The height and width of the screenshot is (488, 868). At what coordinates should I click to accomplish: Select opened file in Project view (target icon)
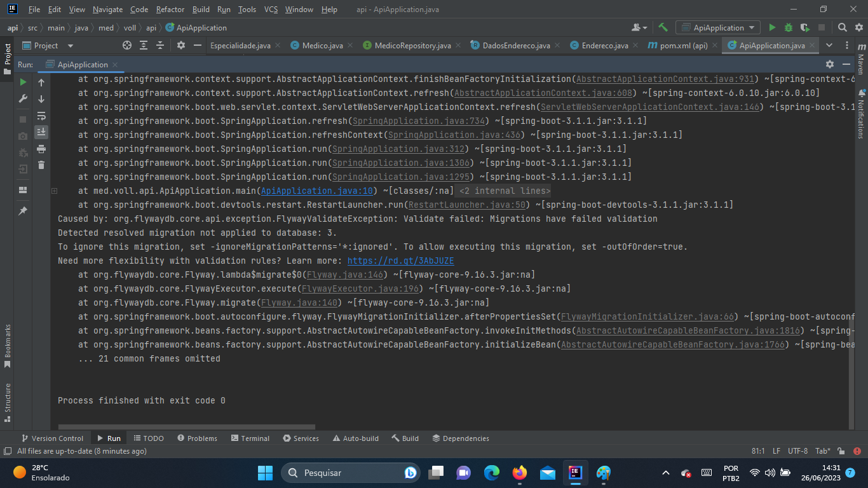(x=126, y=45)
